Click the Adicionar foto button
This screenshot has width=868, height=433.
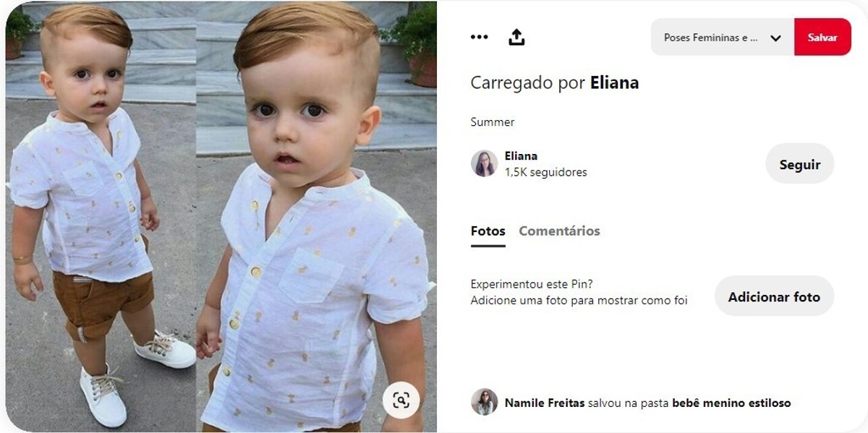click(774, 296)
